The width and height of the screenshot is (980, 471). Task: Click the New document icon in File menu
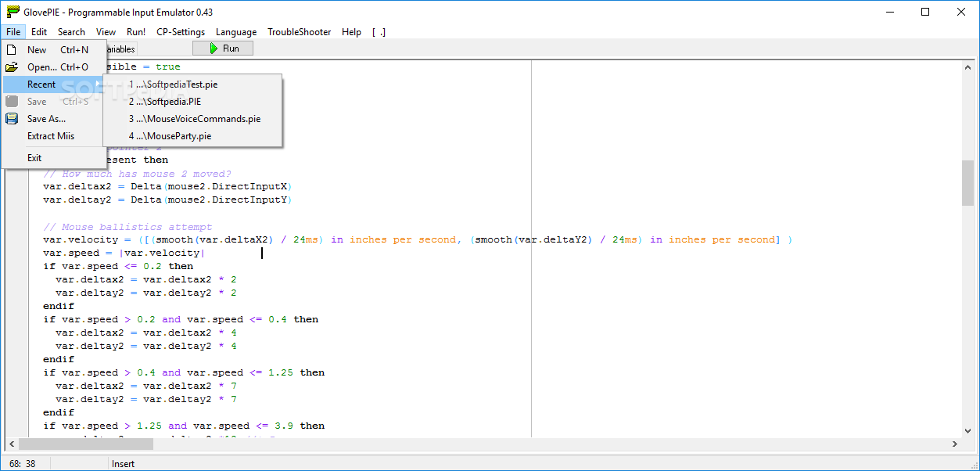[12, 50]
